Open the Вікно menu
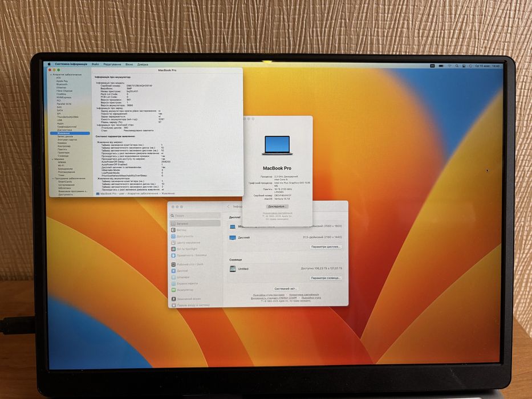 (x=129, y=64)
